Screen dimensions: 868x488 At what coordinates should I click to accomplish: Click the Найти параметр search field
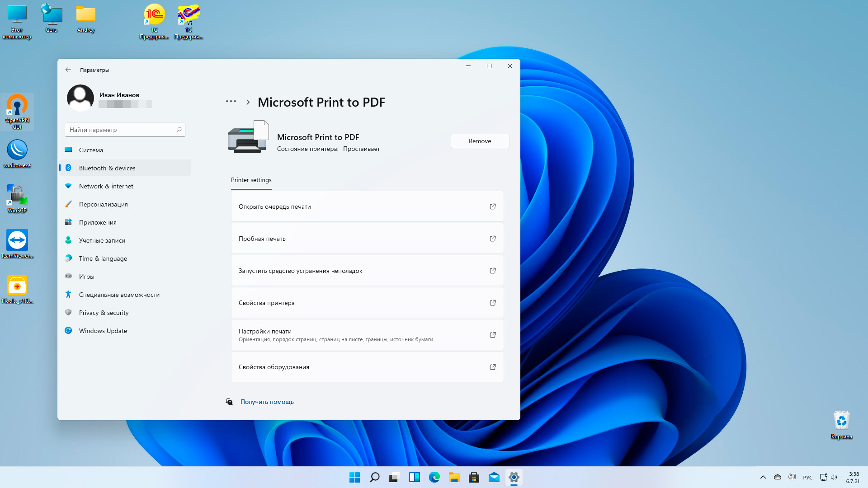(122, 130)
